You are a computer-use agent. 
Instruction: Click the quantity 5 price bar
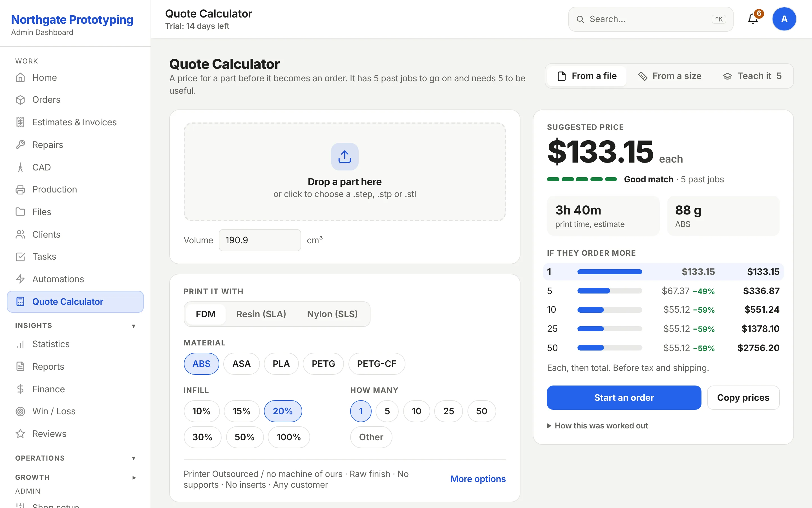point(610,291)
